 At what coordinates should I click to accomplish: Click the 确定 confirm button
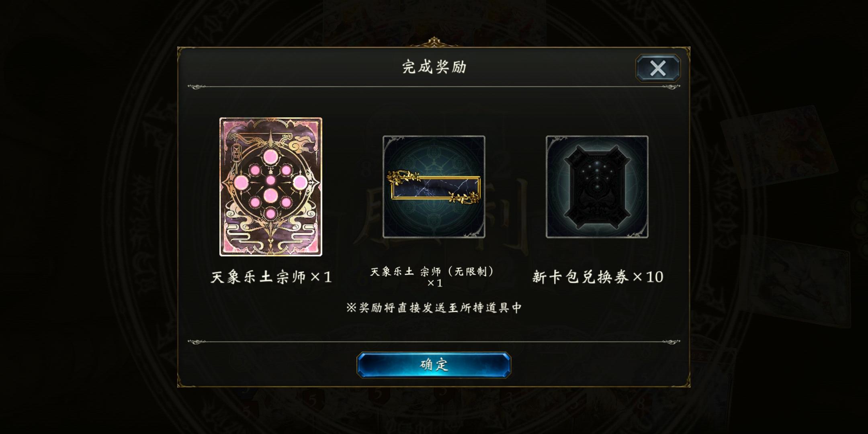(x=434, y=365)
